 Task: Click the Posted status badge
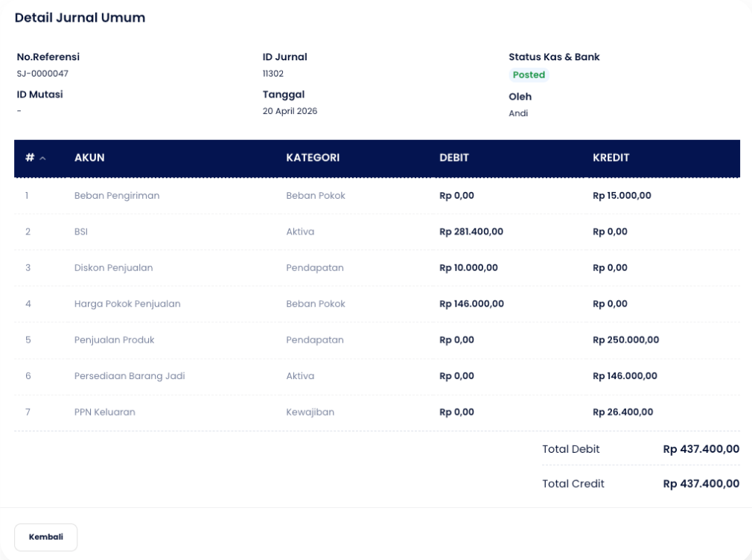529,75
